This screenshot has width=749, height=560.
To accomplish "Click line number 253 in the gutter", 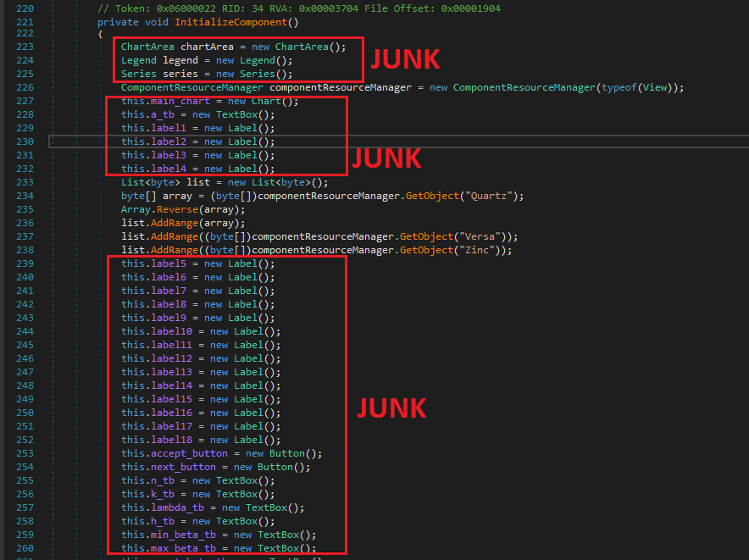I will (25, 453).
